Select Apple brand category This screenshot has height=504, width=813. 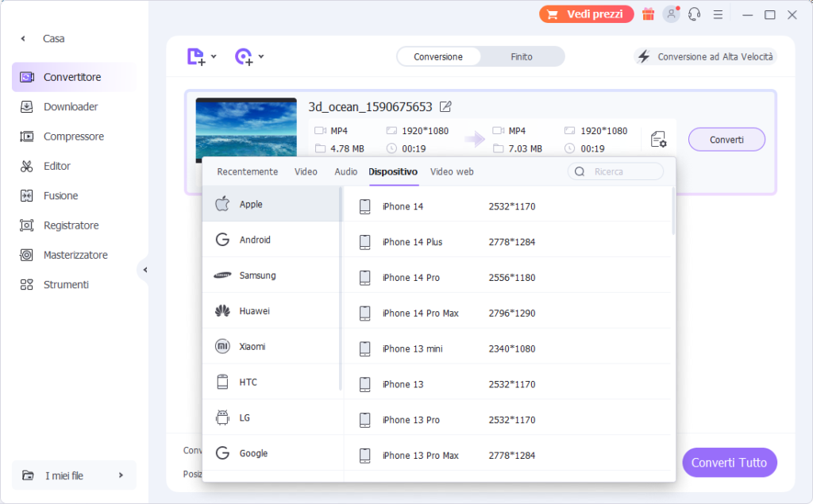click(271, 204)
